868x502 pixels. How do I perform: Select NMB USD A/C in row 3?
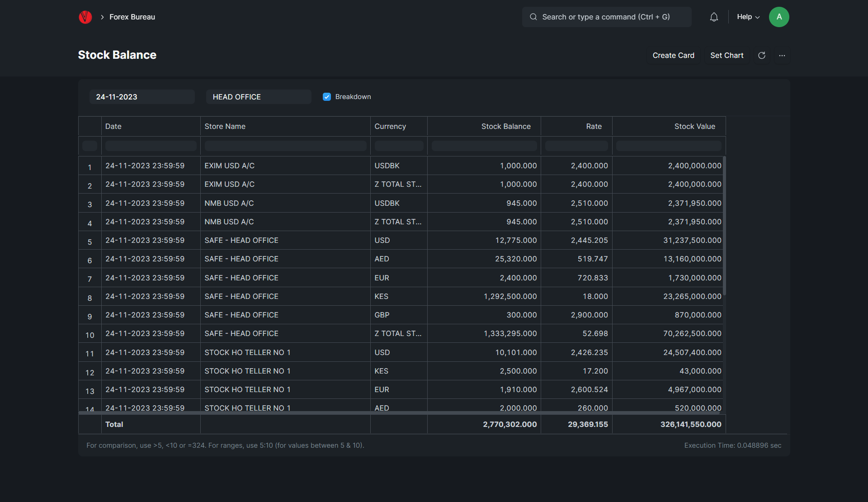[x=285, y=203]
